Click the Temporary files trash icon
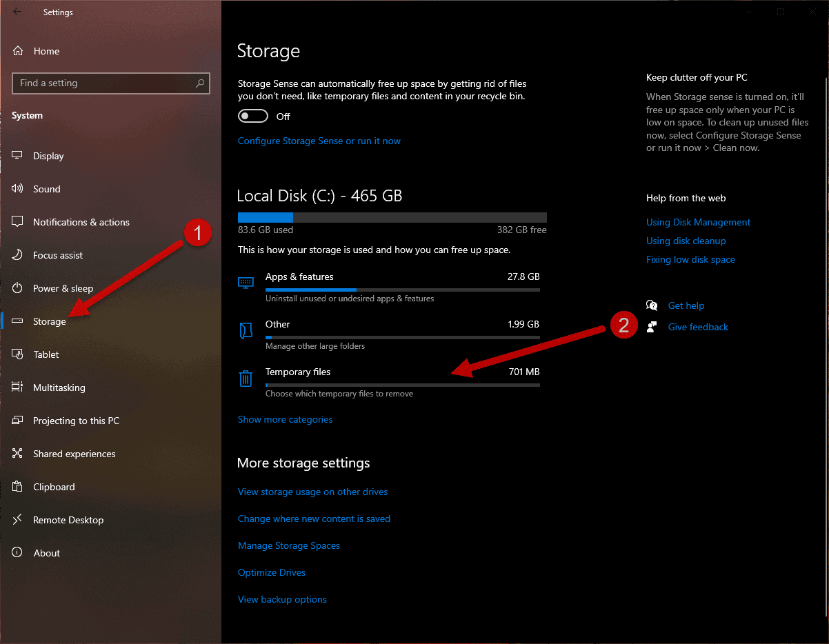The image size is (829, 644). coord(246,379)
